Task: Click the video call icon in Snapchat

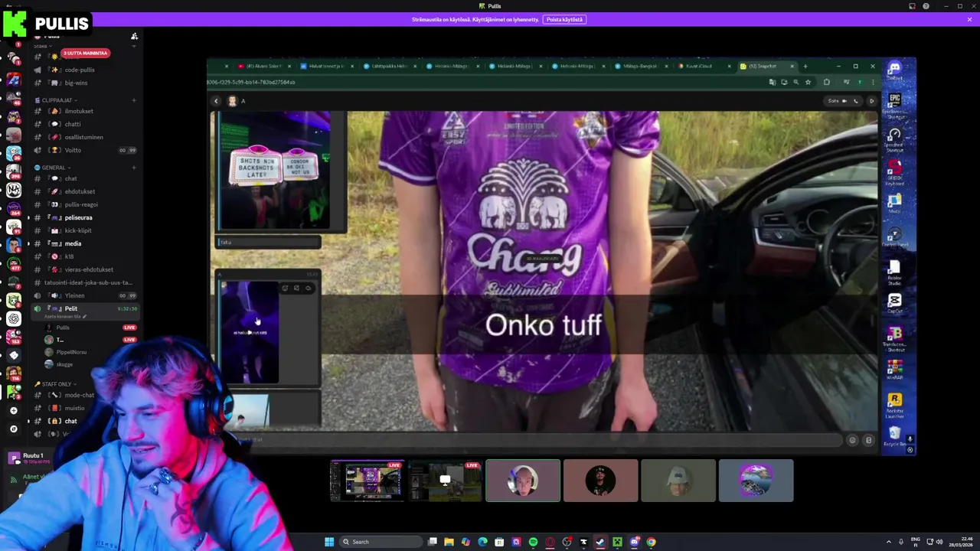Action: [844, 101]
